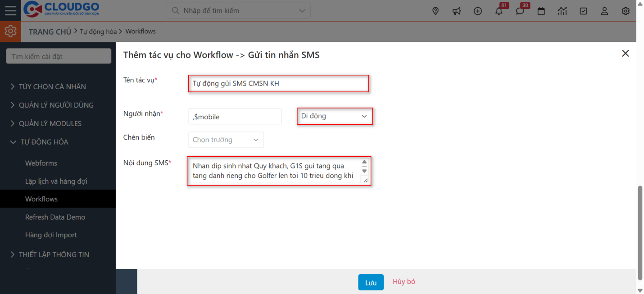Open the hamburger main menu
The width and height of the screenshot is (644, 294).
[x=10, y=10]
